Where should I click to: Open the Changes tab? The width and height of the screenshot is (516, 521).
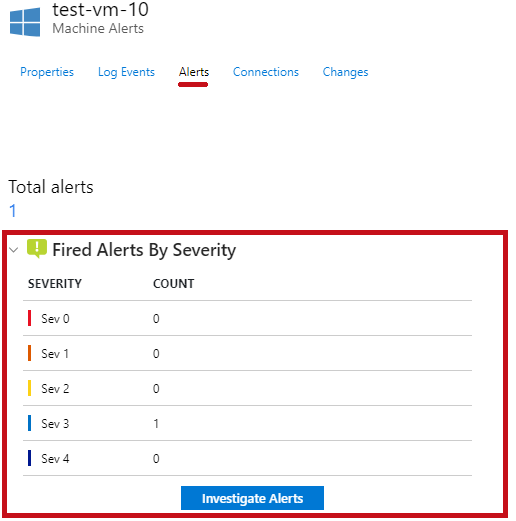[345, 72]
